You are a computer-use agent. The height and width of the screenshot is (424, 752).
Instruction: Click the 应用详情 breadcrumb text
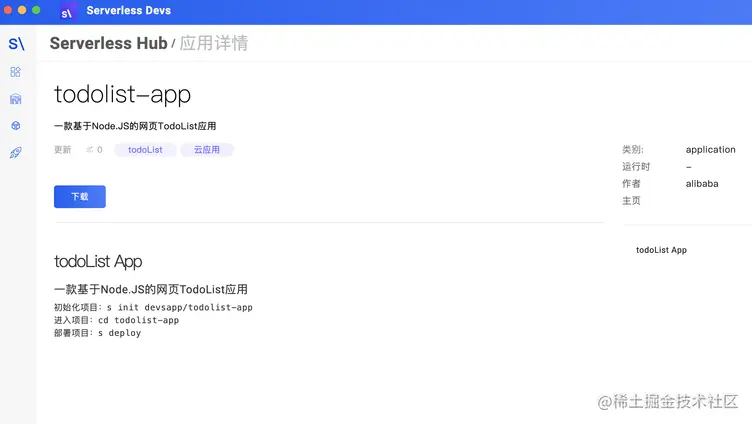coord(214,43)
